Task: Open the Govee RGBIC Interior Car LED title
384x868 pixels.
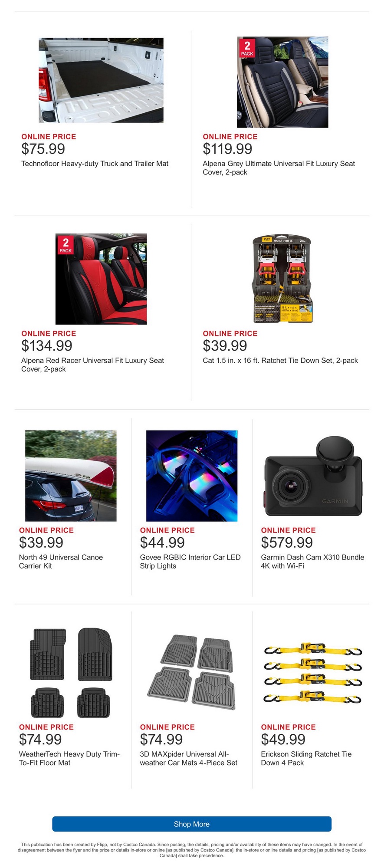Action: point(190,562)
